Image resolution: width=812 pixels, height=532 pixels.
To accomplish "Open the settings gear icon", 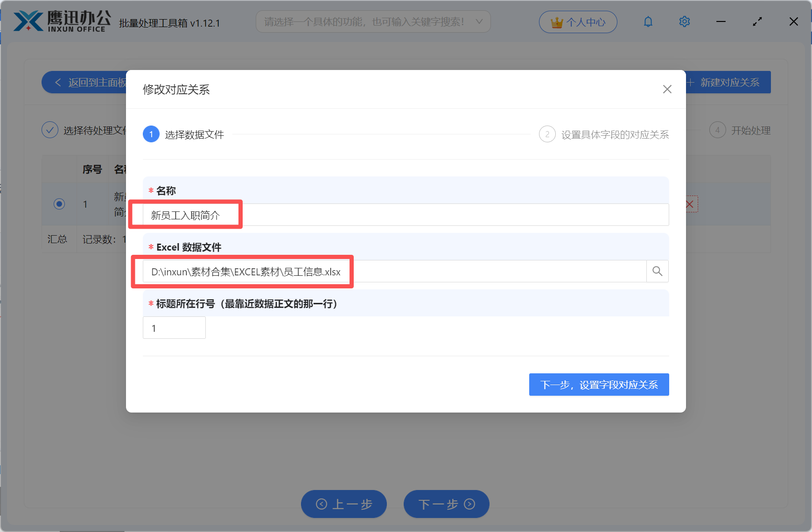I will [x=684, y=21].
